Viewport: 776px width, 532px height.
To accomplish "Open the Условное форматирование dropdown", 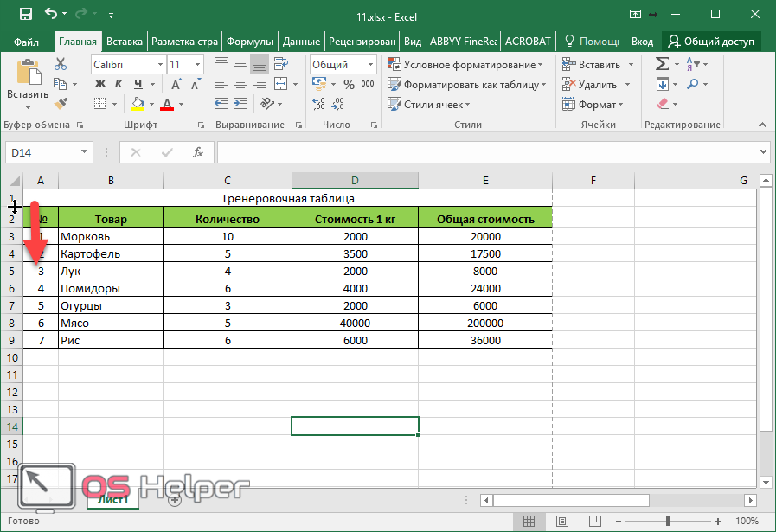I will (465, 65).
